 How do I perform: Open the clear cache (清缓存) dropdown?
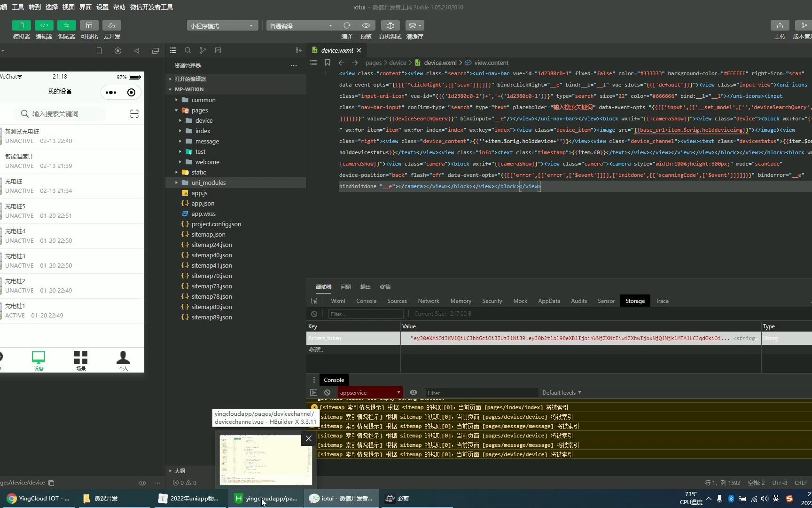414,25
